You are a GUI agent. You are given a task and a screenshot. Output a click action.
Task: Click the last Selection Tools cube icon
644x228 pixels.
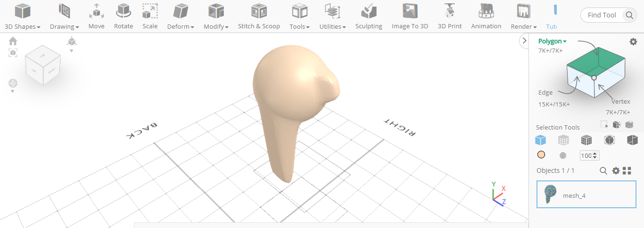[x=629, y=124]
